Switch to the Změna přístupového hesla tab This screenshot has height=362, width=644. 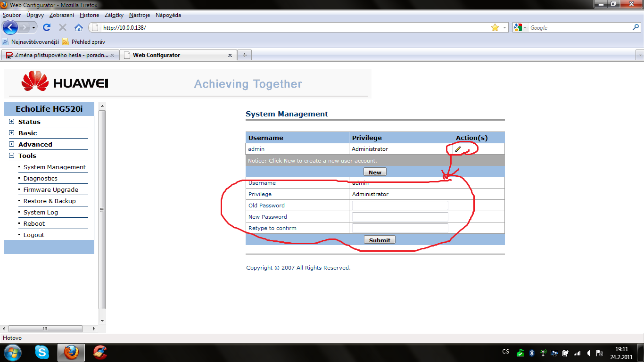coord(60,55)
